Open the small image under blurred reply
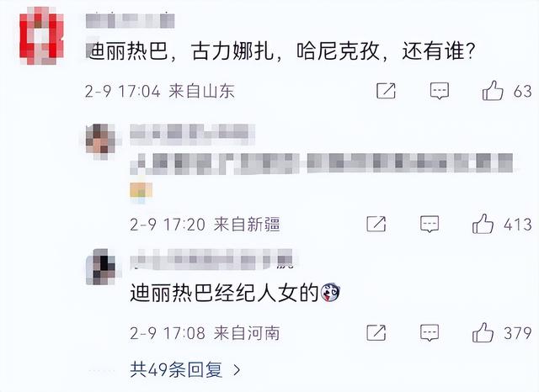The width and height of the screenshot is (539, 392). click(x=141, y=192)
